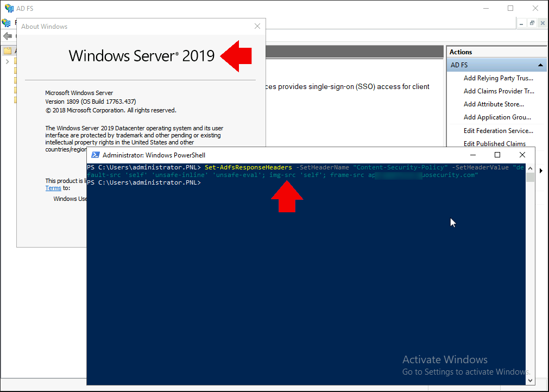Select Add Attribute Store action

coord(494,104)
